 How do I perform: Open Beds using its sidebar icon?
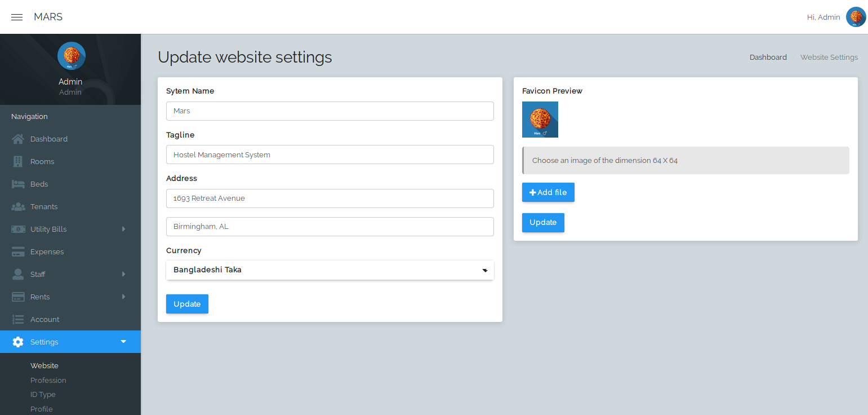point(17,184)
